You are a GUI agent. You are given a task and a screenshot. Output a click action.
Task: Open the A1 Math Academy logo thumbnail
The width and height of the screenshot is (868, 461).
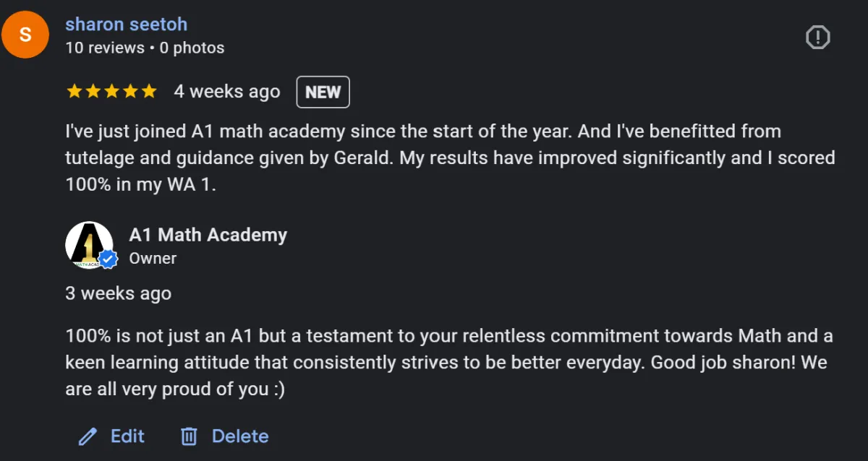point(87,244)
